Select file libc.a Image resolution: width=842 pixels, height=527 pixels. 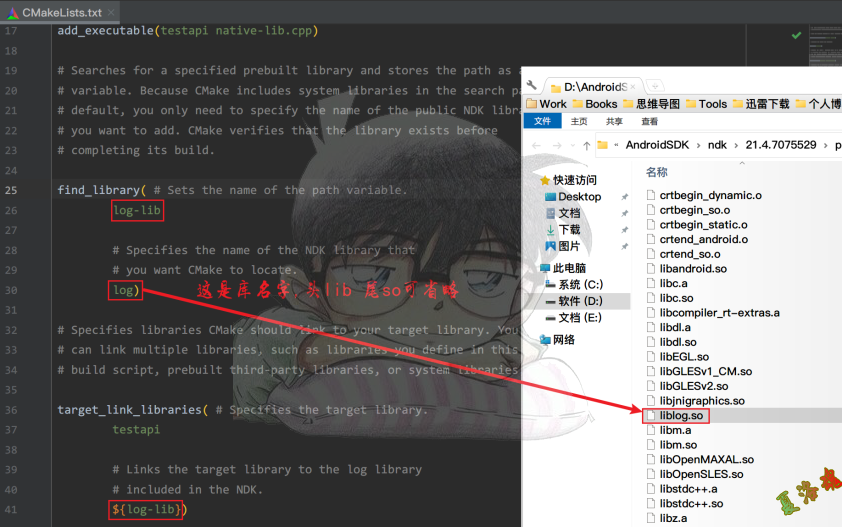(x=667, y=283)
